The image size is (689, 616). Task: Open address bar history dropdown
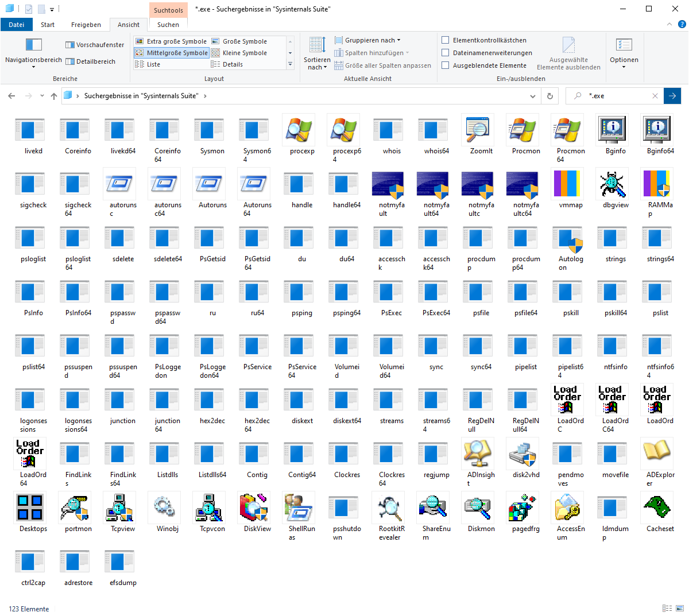(x=533, y=96)
